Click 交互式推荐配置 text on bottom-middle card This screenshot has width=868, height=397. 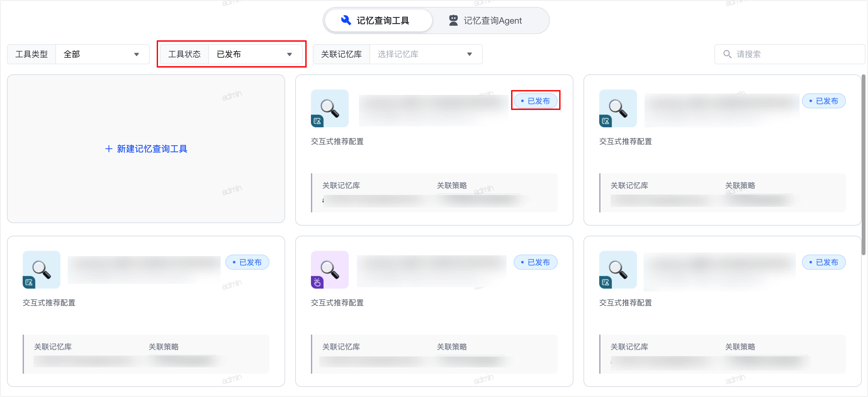[x=337, y=302]
